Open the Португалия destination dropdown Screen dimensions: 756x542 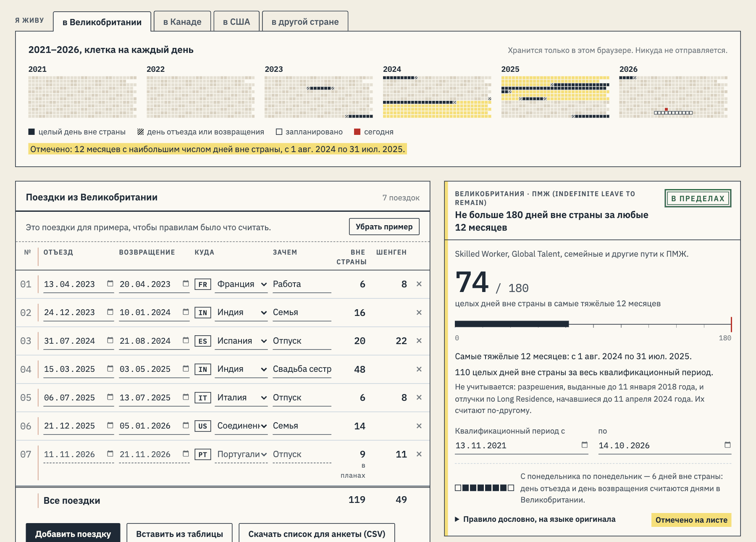(241, 455)
